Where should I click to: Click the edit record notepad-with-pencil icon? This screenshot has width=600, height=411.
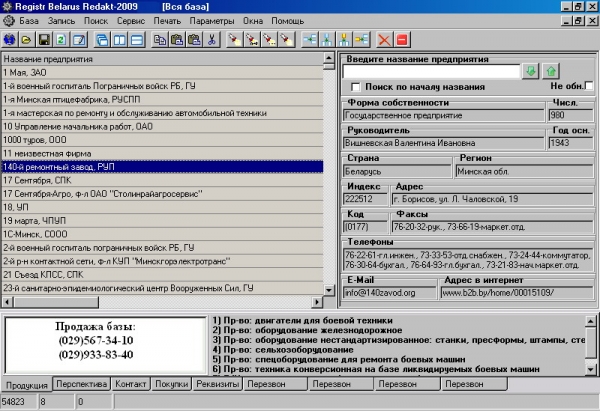tap(79, 40)
